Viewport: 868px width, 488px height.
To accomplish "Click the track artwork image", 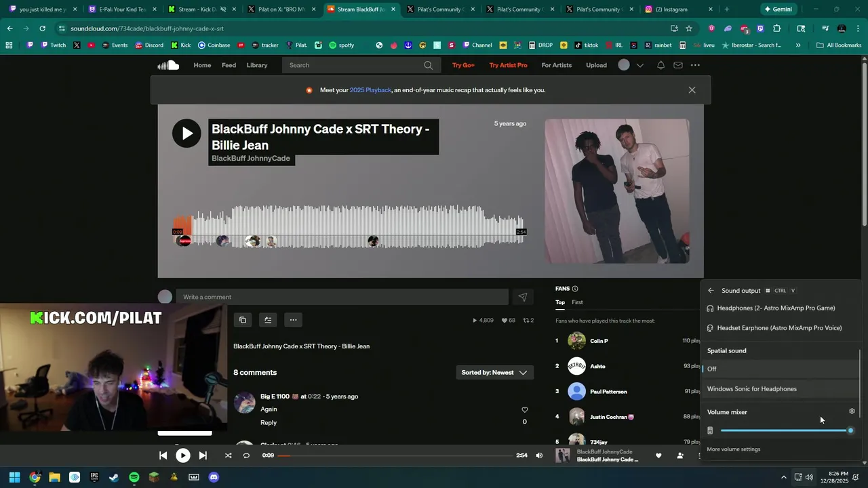I will click(x=617, y=191).
